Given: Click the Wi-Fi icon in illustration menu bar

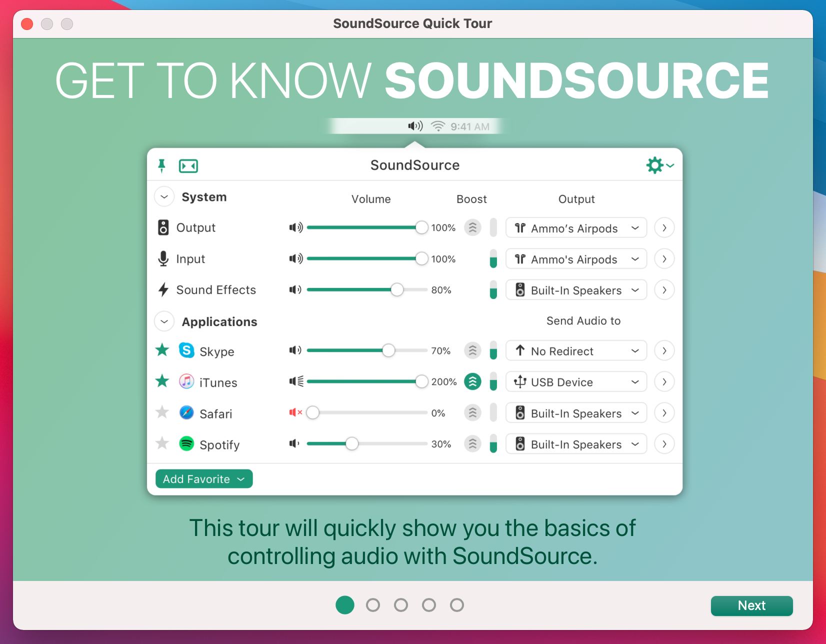Looking at the screenshot, I should (x=438, y=126).
